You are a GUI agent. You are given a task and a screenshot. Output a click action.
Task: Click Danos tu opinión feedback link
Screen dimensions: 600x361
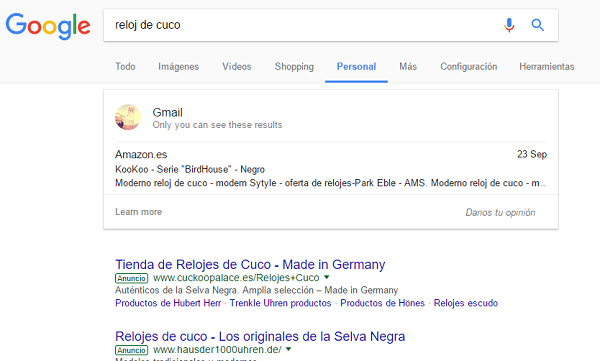click(500, 212)
